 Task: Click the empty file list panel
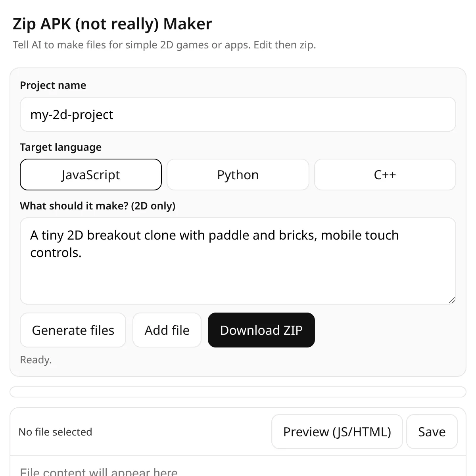pyautogui.click(x=238, y=392)
